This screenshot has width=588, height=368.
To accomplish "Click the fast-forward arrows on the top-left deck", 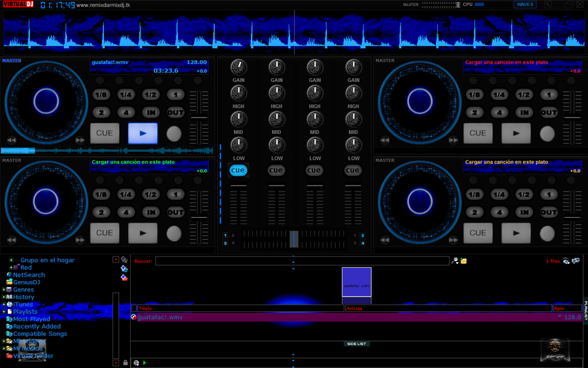I will (80, 140).
